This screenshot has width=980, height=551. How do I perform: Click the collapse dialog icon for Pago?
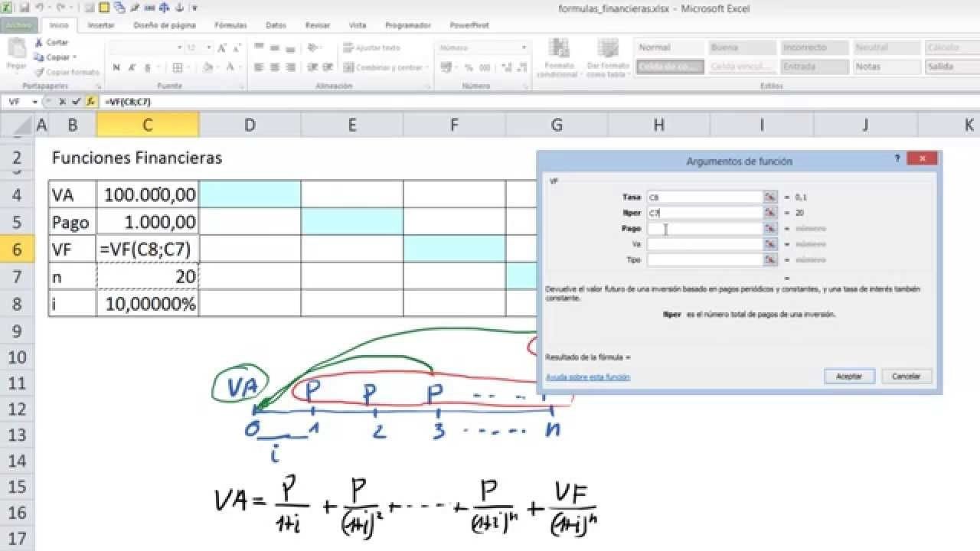[770, 228]
